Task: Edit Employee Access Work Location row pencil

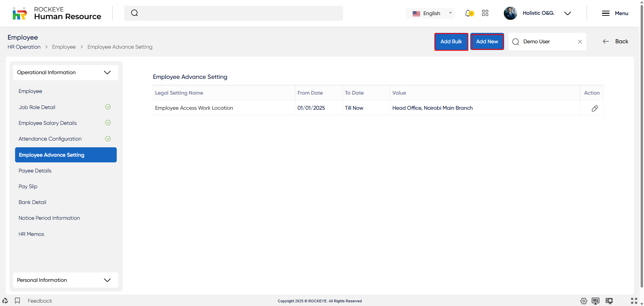Action: click(x=595, y=108)
